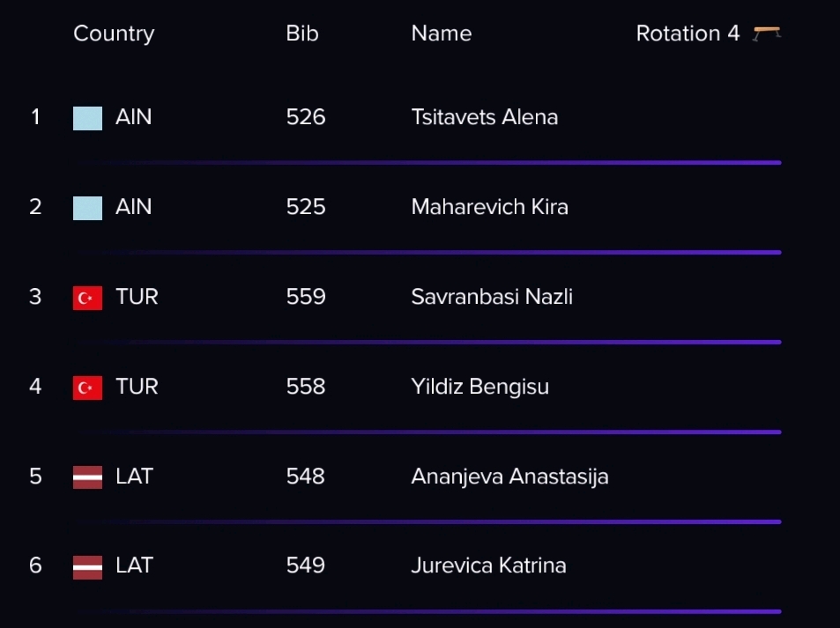
Task: Select the Rotation 4 column header
Action: tap(688, 33)
